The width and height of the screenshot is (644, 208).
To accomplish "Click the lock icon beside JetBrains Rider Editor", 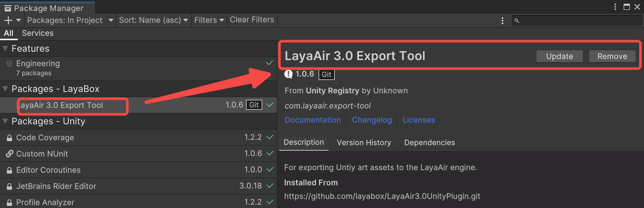I will click(x=9, y=187).
